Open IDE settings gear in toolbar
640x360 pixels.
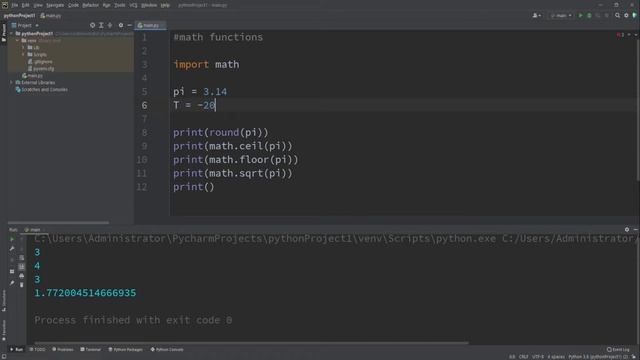626,16
